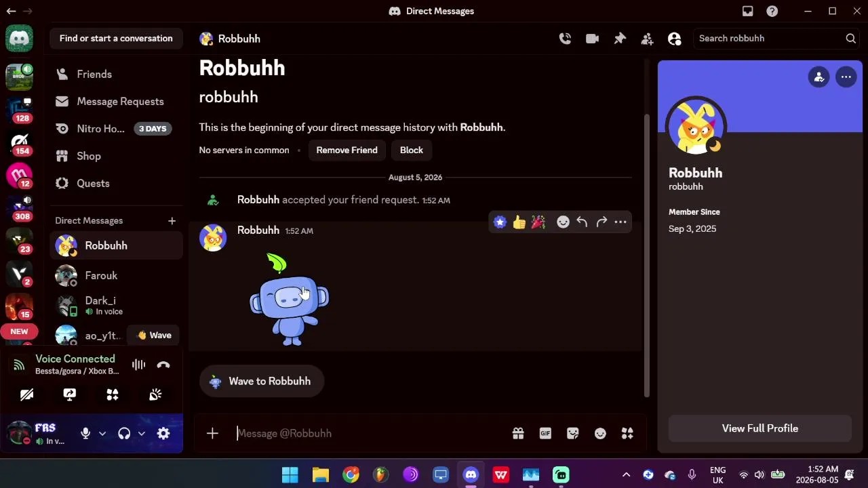Open the Farouk direct message
Screen dimensions: 868x488
click(116, 275)
